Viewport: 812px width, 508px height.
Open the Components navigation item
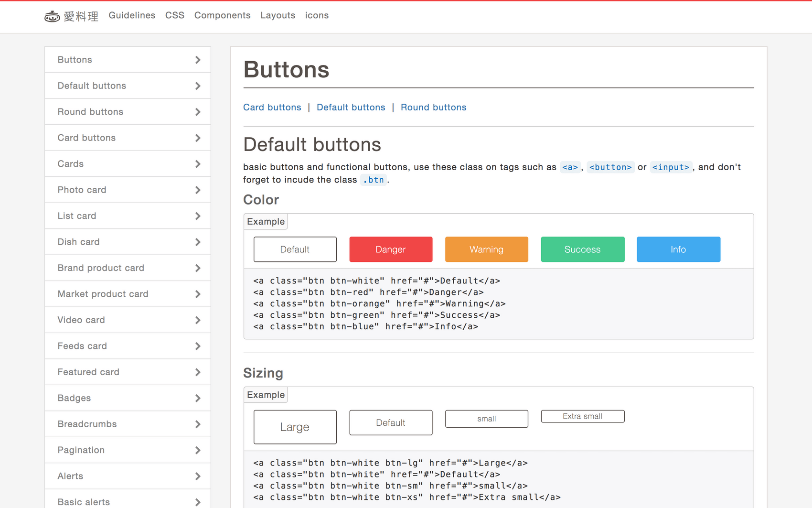222,15
